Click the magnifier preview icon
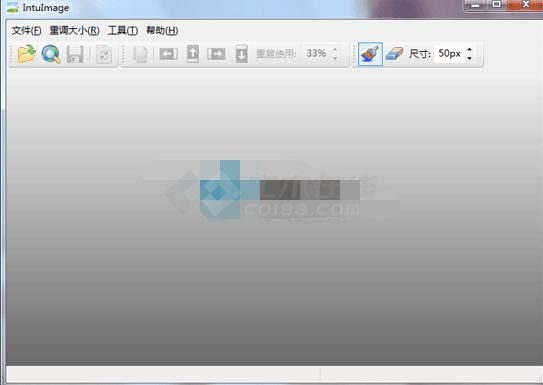Viewport: 543px width, 385px height. pos(51,54)
